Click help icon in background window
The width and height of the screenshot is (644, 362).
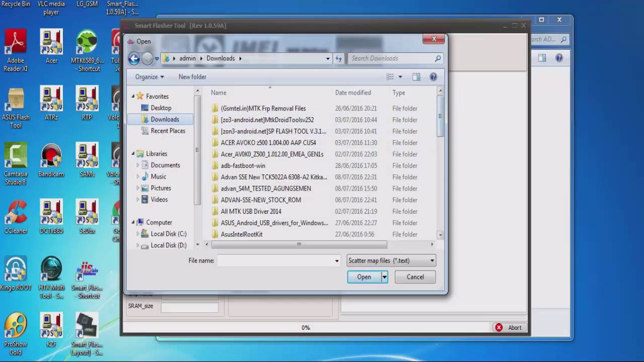coord(559,58)
